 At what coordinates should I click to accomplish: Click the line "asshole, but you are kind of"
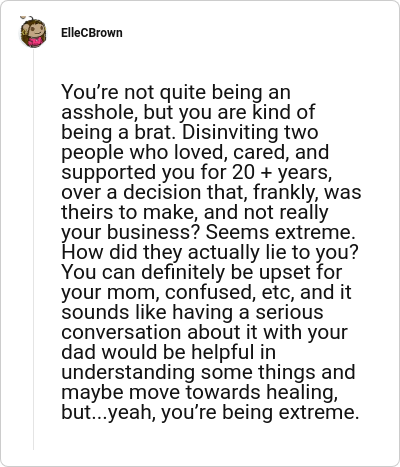point(188,112)
